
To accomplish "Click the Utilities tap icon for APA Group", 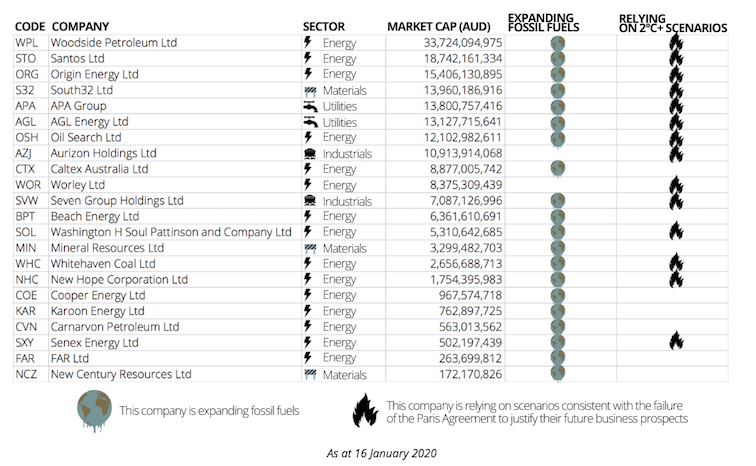I will [309, 106].
